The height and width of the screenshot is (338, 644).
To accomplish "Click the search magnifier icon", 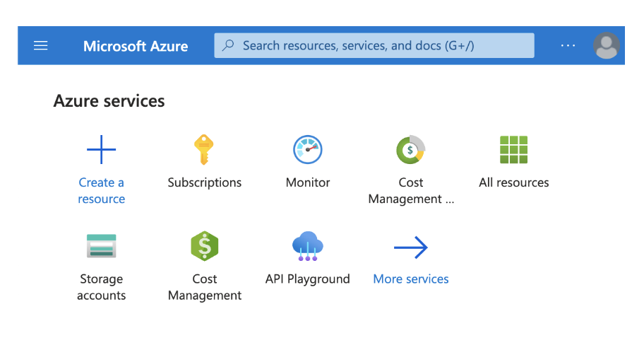I will (228, 45).
